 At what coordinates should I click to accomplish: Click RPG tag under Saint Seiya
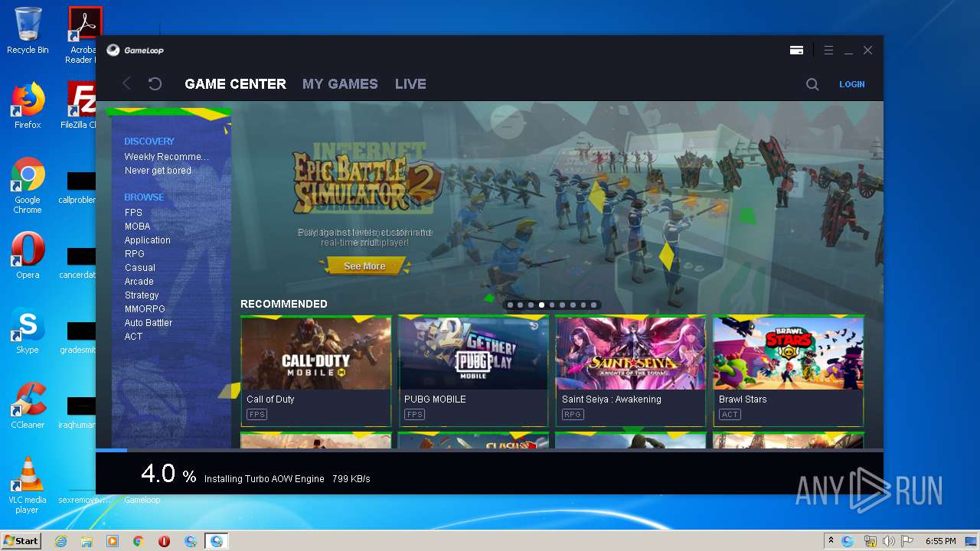coord(573,415)
